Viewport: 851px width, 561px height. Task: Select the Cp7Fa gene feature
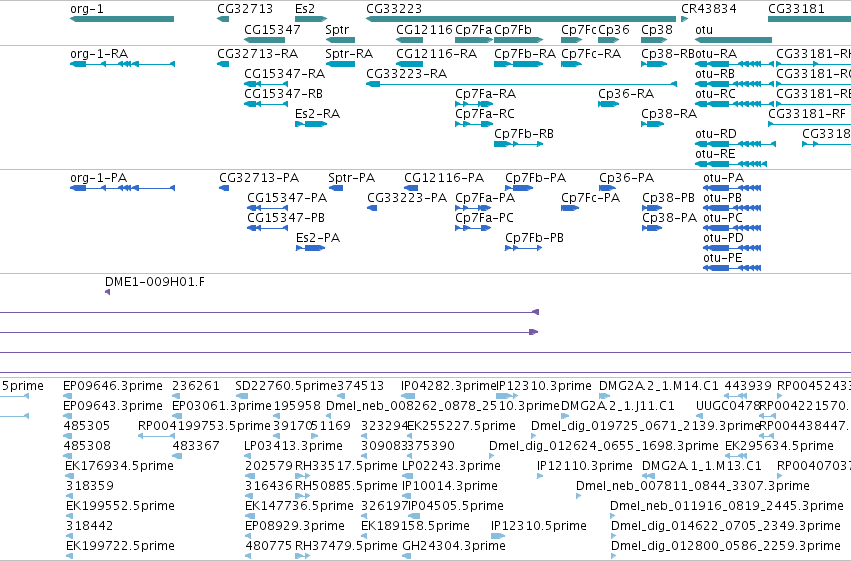(474, 40)
